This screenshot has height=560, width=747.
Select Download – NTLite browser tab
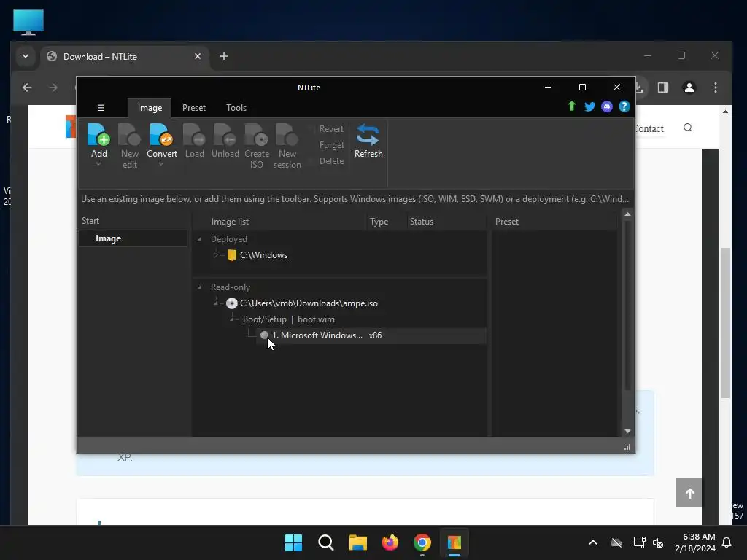(x=124, y=57)
